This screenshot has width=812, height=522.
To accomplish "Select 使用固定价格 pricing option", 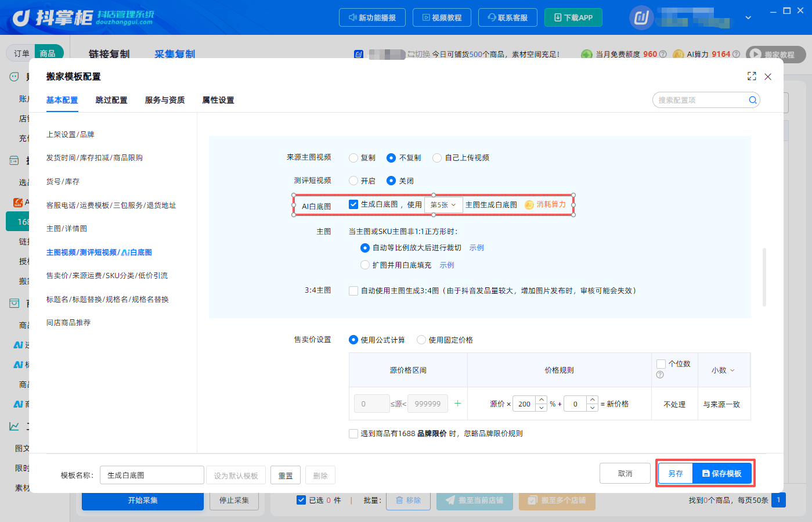I will coord(421,340).
